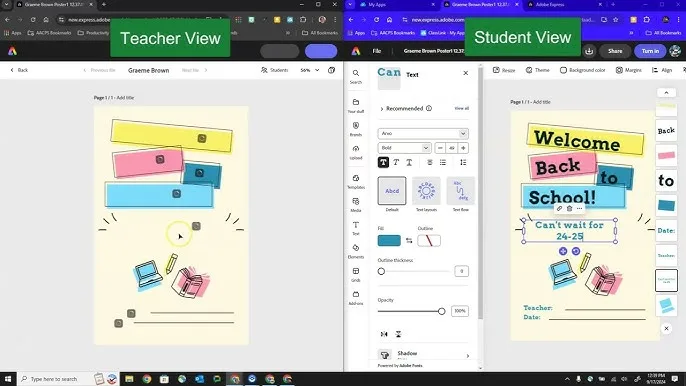Flip text horizontally icon
This screenshot has height=386, width=686.
[384, 334]
